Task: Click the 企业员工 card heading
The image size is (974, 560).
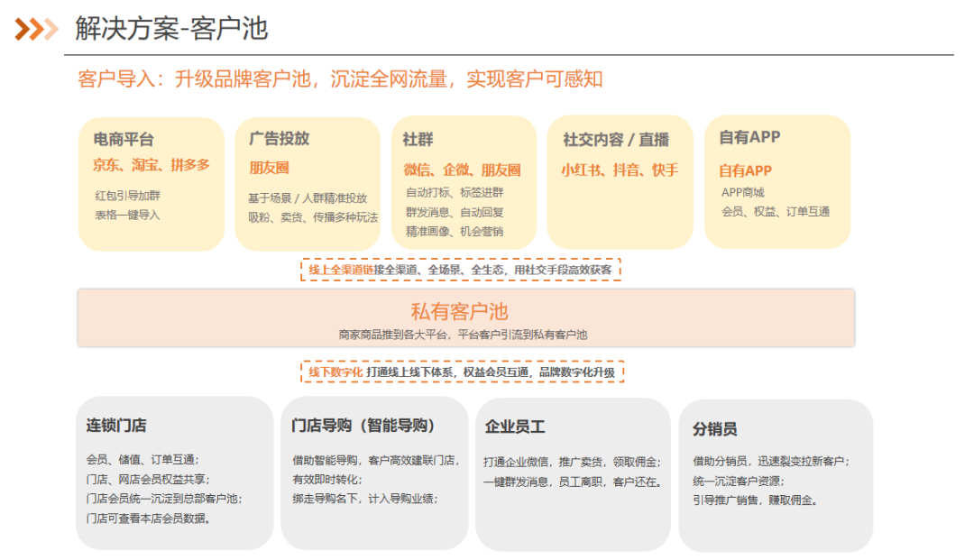Action: (x=514, y=427)
